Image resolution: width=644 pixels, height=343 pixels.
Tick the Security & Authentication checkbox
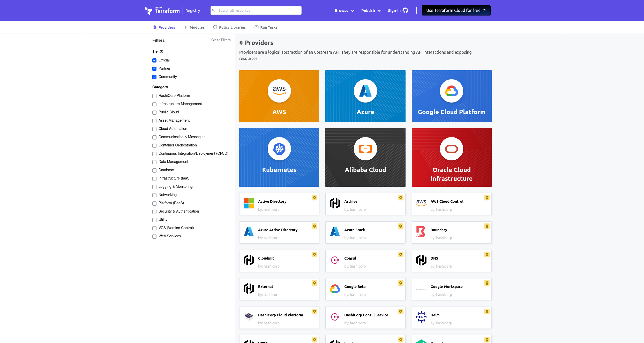pos(154,212)
